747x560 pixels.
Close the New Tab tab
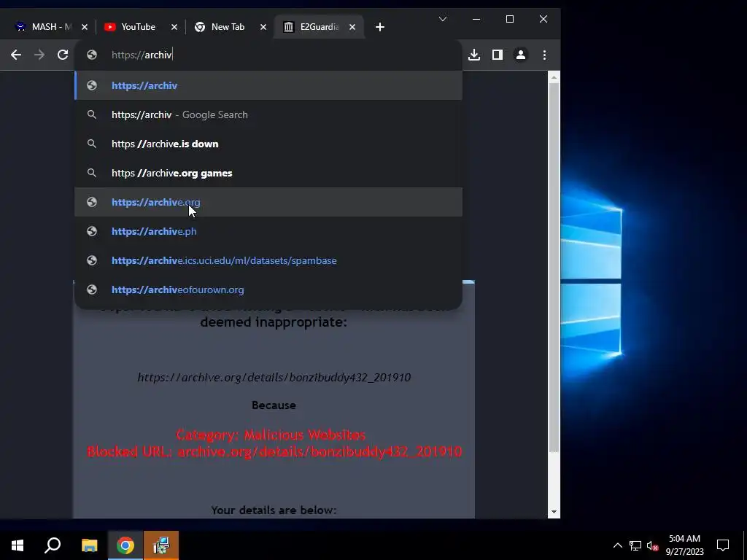click(x=263, y=27)
